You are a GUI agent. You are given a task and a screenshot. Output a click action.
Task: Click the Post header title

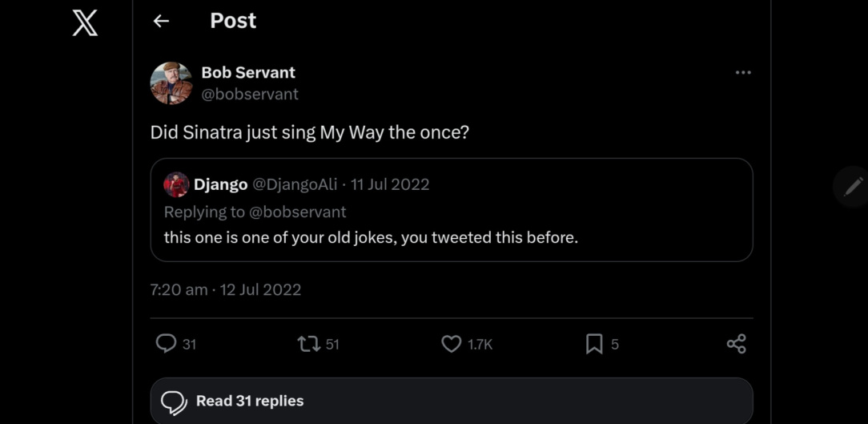[x=233, y=21]
